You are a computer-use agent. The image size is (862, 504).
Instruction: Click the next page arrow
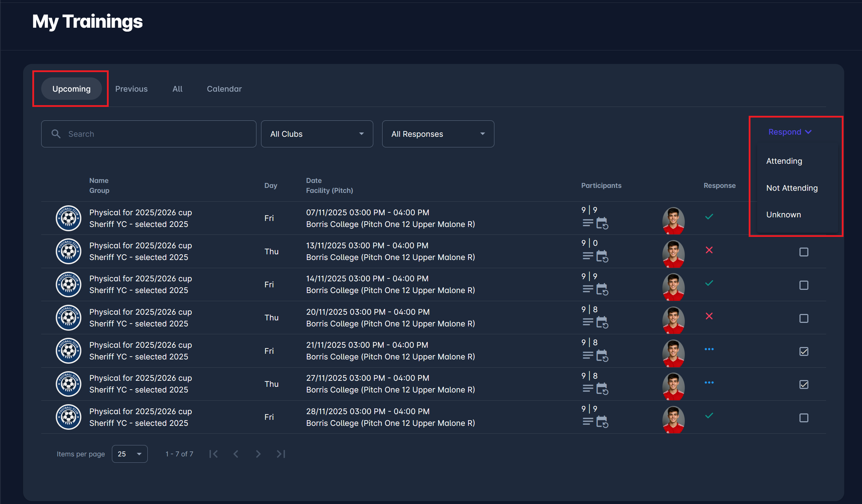click(x=258, y=454)
